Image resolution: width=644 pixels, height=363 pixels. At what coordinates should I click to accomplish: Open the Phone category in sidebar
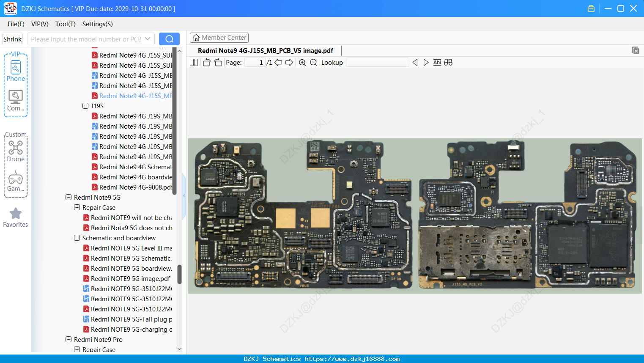16,71
